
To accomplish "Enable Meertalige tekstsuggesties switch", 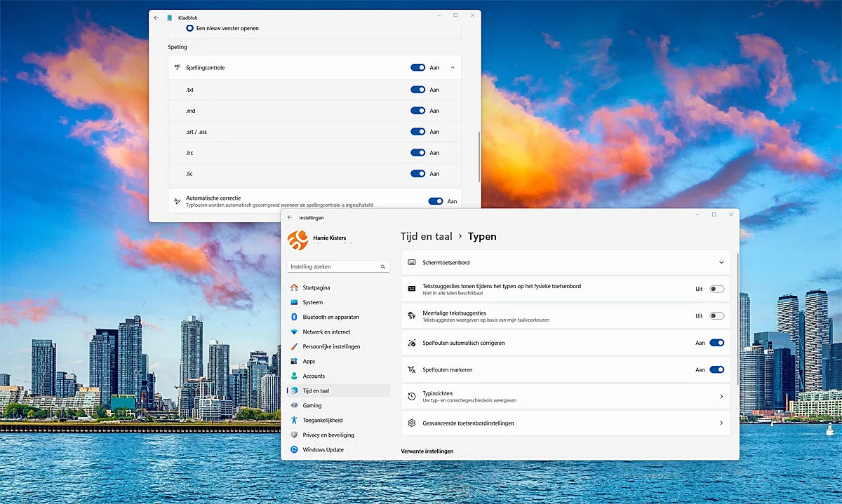I will click(x=716, y=316).
